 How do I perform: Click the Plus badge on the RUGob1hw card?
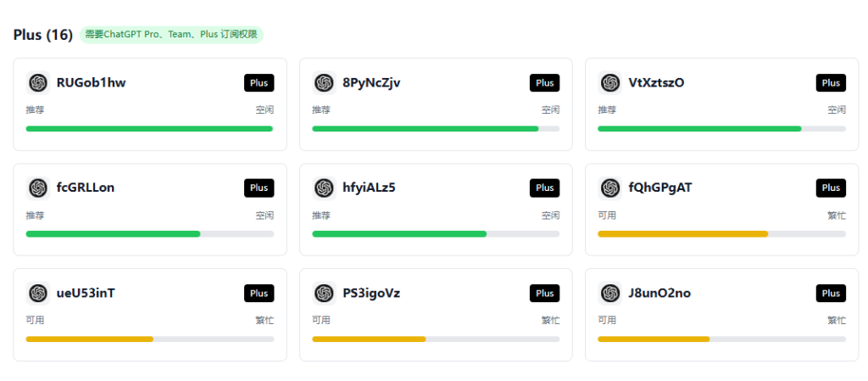click(x=259, y=83)
